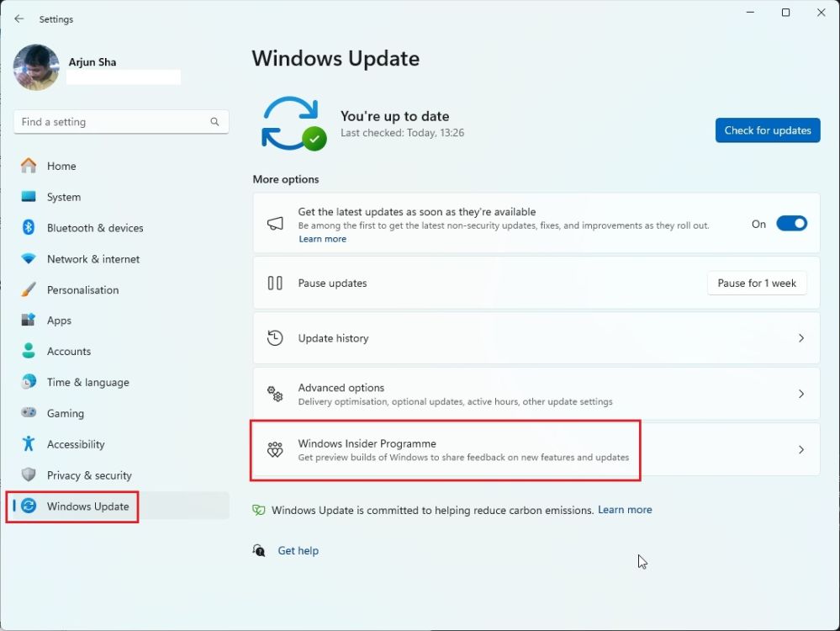Click the Network wifi icon
840x631 pixels.
point(29,259)
